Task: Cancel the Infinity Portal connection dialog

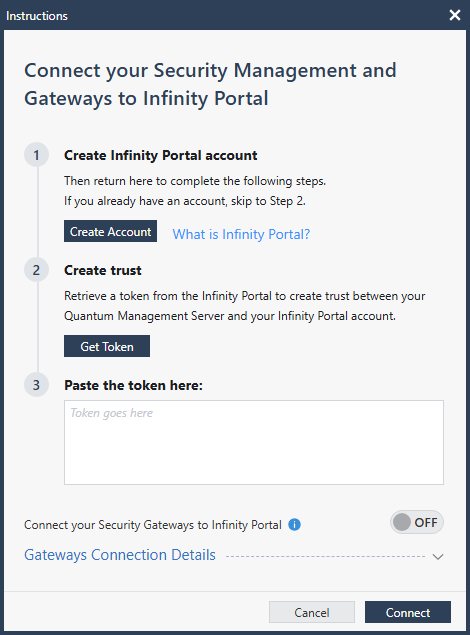Action: coord(312,612)
